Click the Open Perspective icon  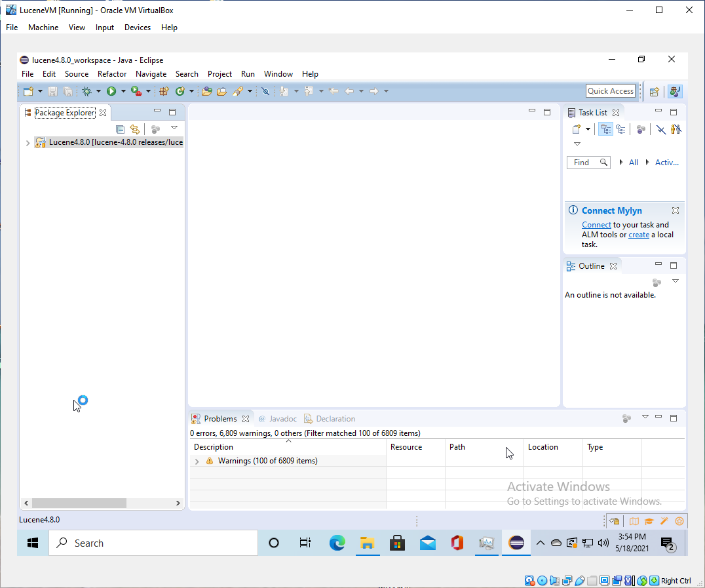tap(654, 92)
